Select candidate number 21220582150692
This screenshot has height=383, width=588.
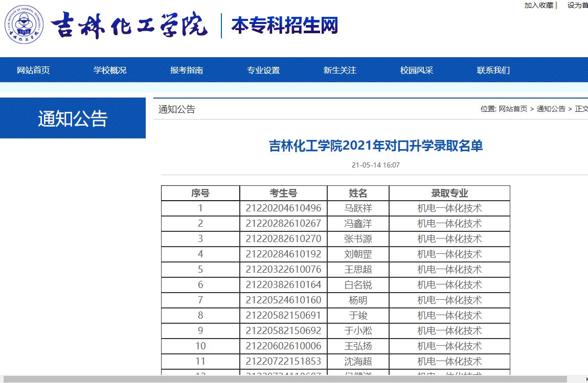tap(283, 331)
